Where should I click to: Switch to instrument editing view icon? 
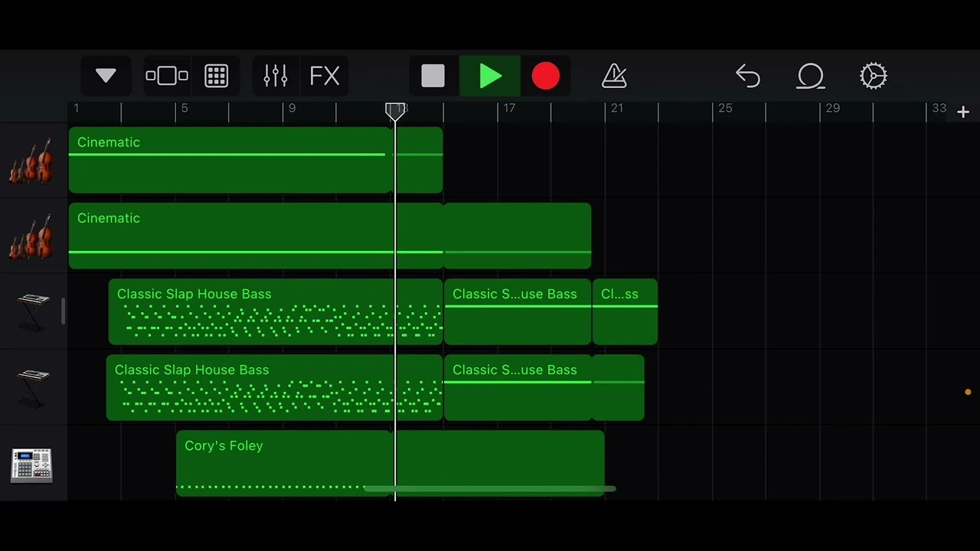(166, 76)
